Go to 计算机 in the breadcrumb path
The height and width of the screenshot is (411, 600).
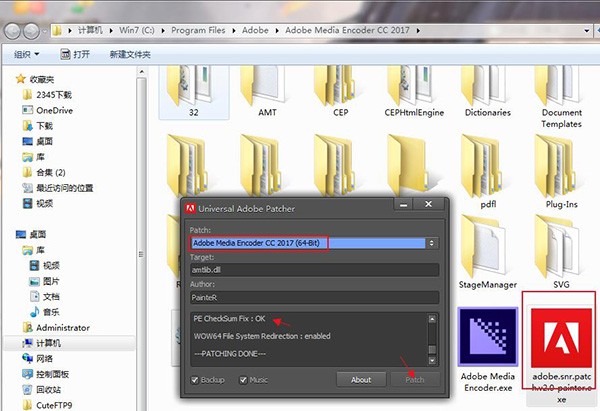point(90,30)
